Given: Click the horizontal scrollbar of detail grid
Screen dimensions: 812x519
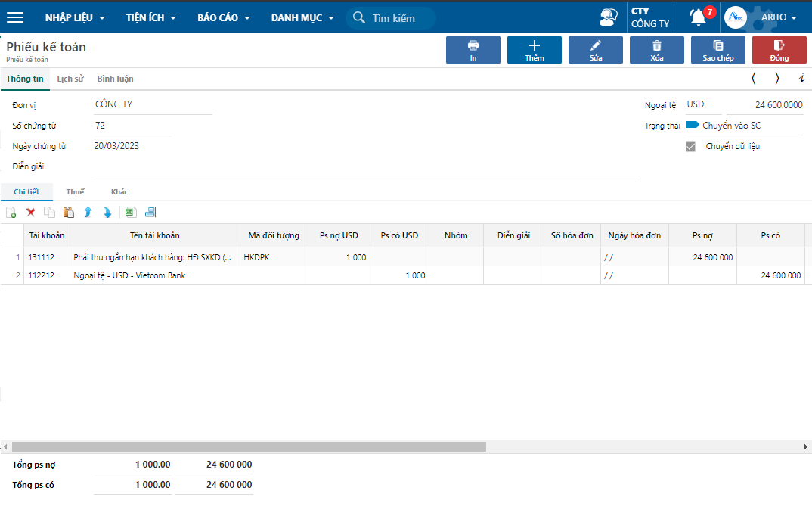Looking at the screenshot, I should pos(249,447).
